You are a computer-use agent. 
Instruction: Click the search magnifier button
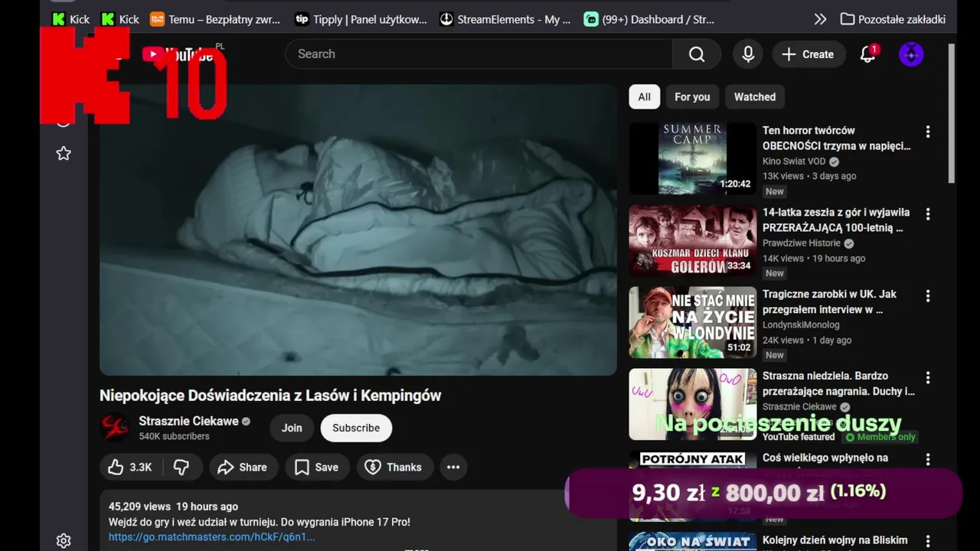click(x=697, y=54)
